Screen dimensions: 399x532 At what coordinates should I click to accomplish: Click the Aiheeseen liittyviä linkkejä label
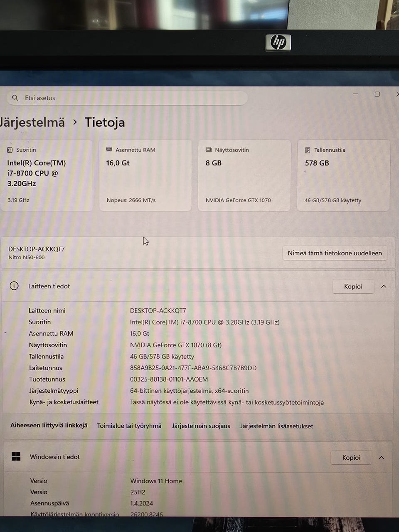(49, 425)
